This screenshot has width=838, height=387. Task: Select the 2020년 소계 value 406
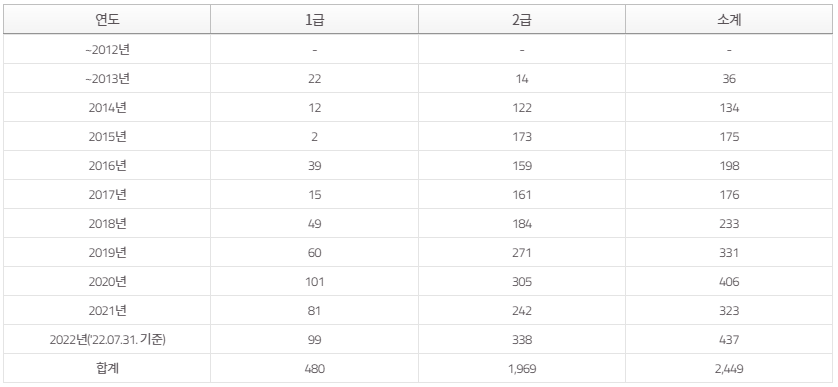point(729,281)
